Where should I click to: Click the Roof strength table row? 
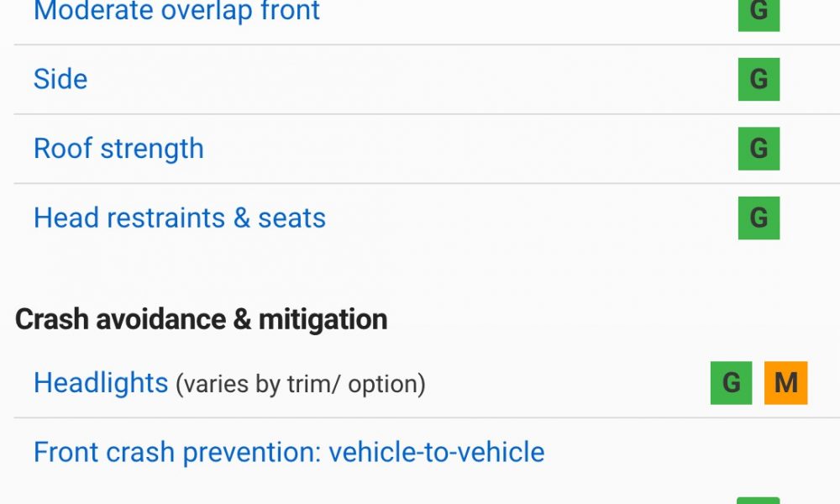click(x=427, y=149)
